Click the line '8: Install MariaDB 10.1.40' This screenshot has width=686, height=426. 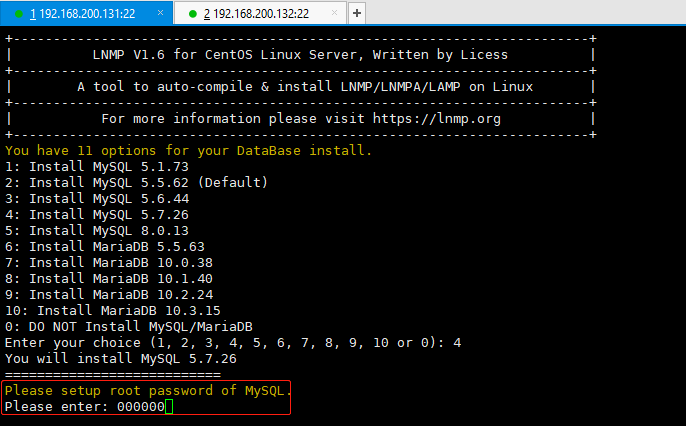pos(108,279)
